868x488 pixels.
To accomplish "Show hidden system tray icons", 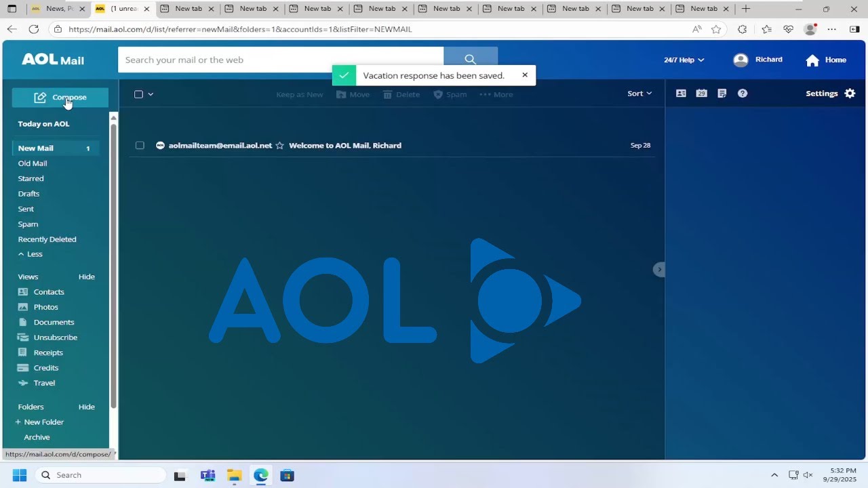I will [x=774, y=475].
